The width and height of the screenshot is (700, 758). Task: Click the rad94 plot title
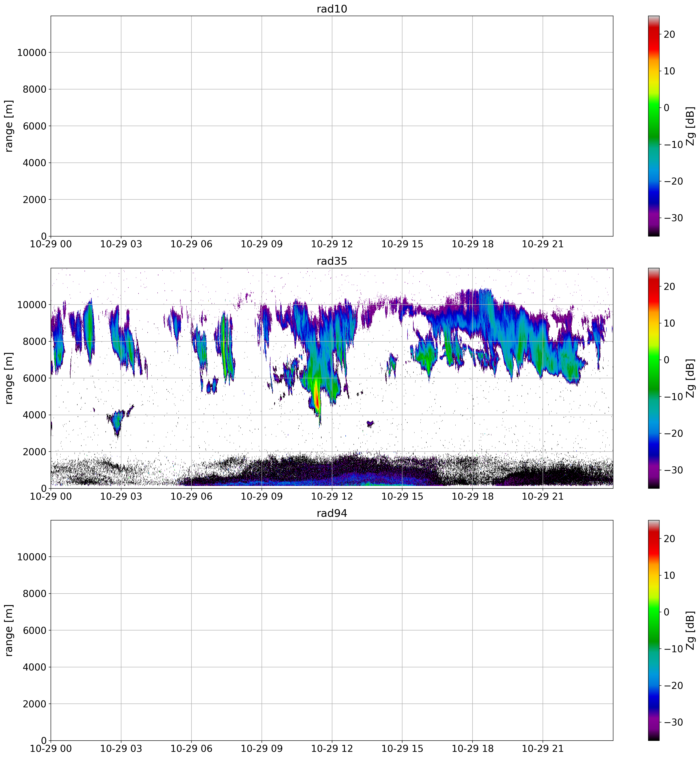(x=332, y=513)
